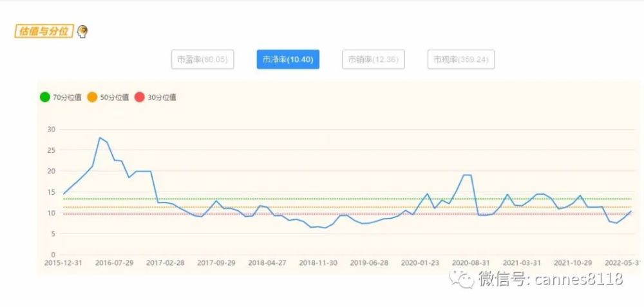Click the y-axis value 20
The width and height of the screenshot is (644, 307).
point(52,171)
